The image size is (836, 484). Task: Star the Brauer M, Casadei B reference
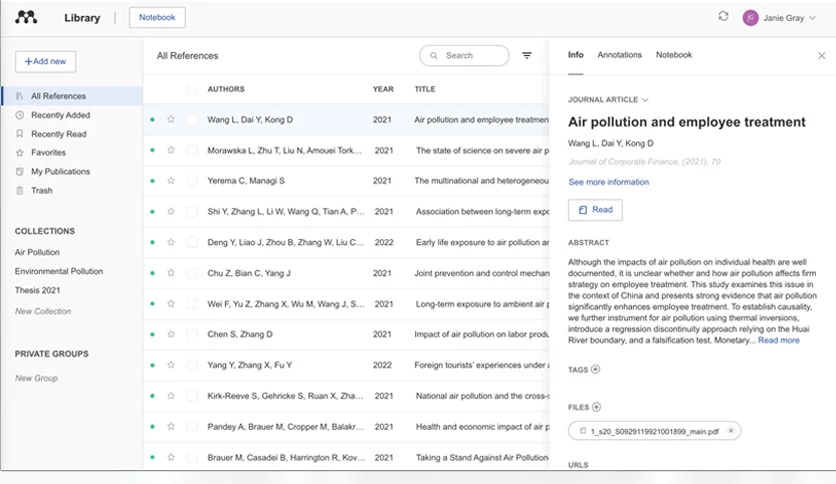(171, 457)
